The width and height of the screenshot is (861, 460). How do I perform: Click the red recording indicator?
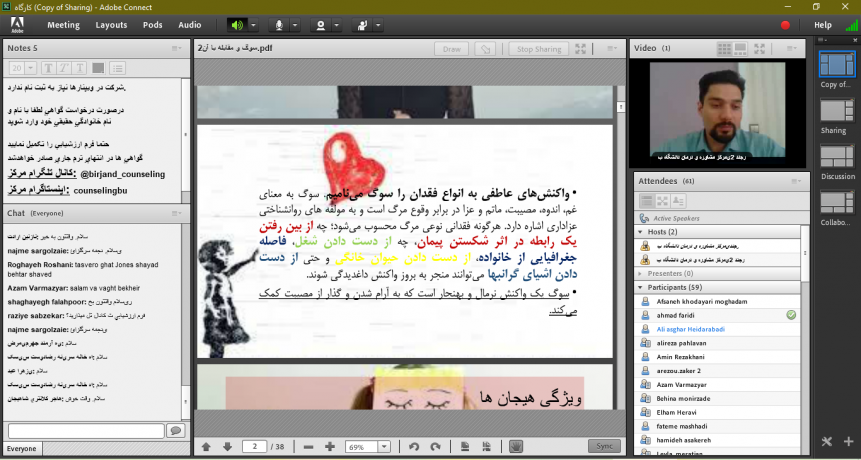[x=785, y=25]
